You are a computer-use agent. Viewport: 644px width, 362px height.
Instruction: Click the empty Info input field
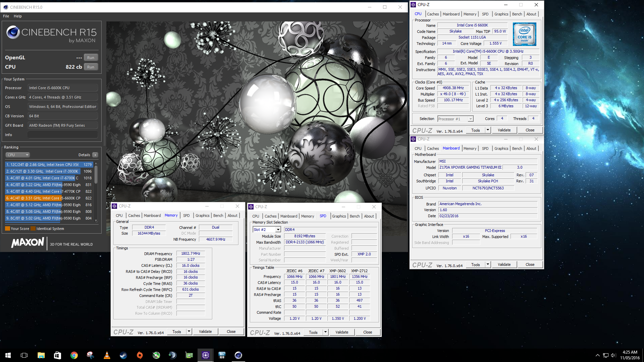tap(63, 135)
